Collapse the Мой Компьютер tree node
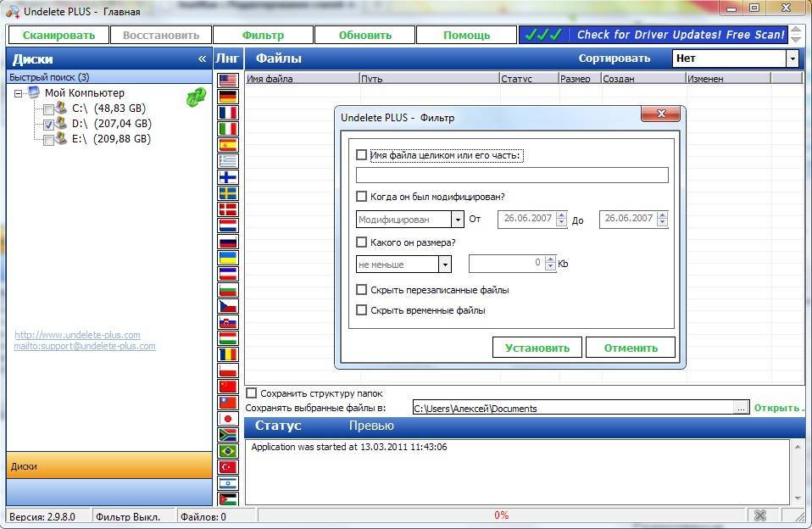Screen dimensions: 812x529 (19, 94)
